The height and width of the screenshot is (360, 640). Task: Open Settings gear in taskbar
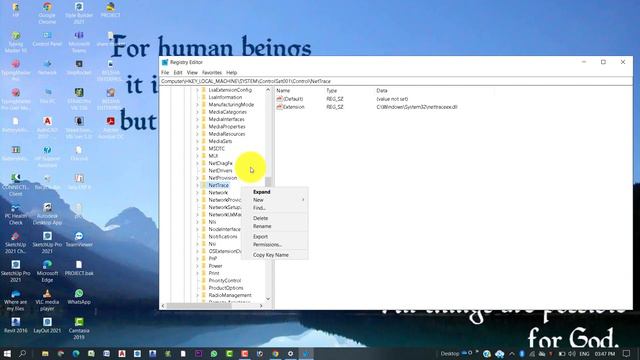pyautogui.click(x=291, y=353)
